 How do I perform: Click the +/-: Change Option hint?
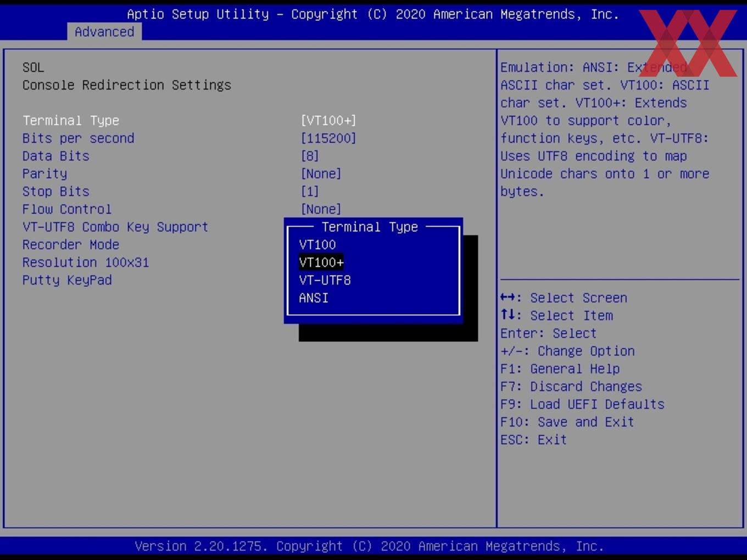(x=567, y=351)
